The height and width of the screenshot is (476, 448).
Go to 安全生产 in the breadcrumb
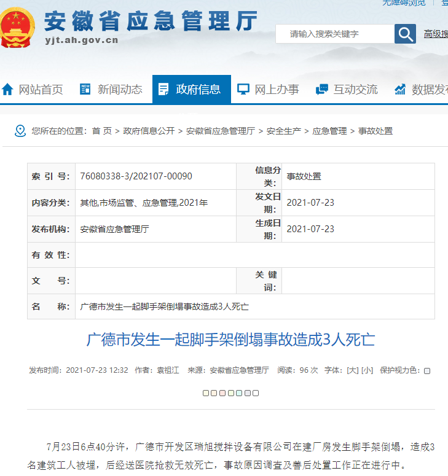point(283,131)
